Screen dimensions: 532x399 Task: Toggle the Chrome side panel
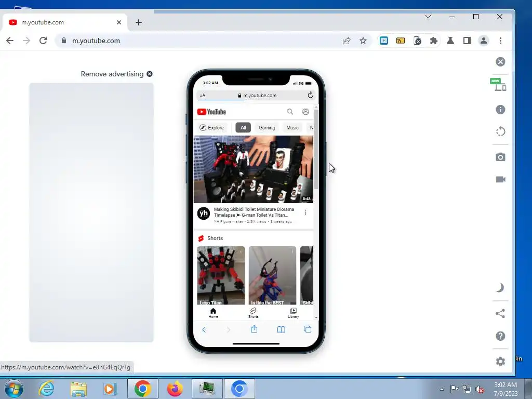point(467,41)
